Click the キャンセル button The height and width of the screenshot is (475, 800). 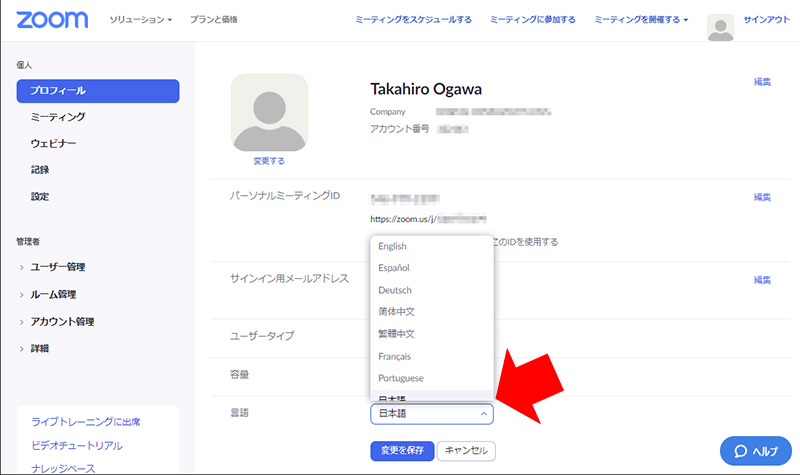coord(466,450)
